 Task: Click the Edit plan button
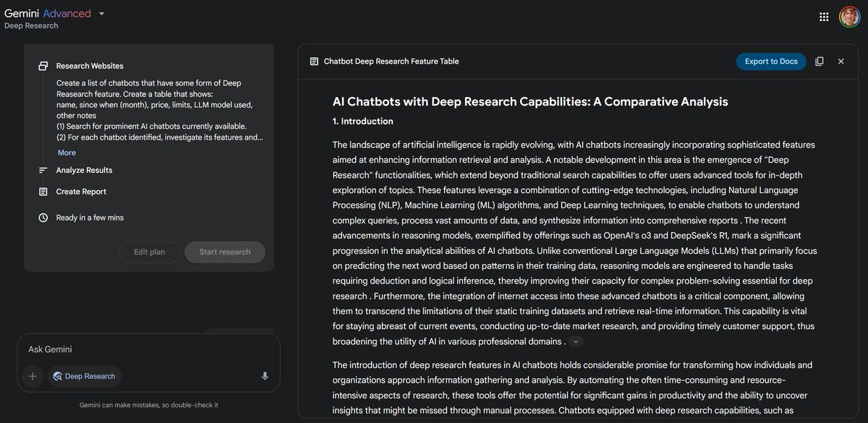(x=149, y=252)
